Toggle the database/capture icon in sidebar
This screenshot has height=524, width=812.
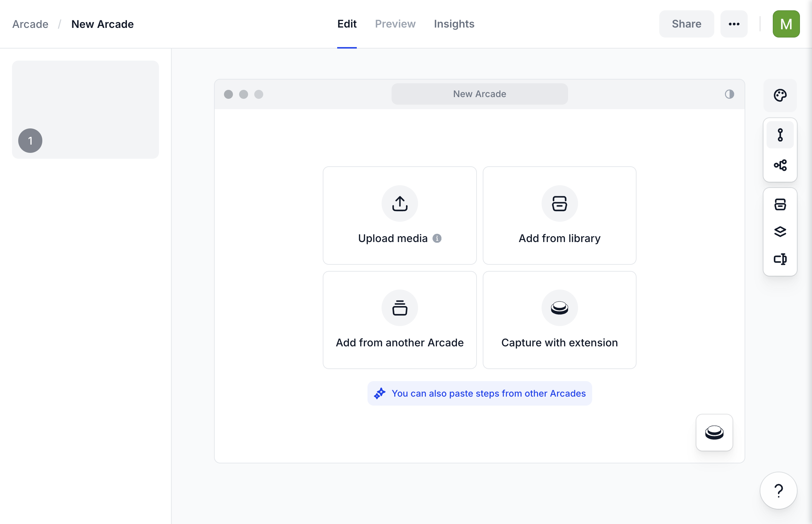click(x=781, y=204)
